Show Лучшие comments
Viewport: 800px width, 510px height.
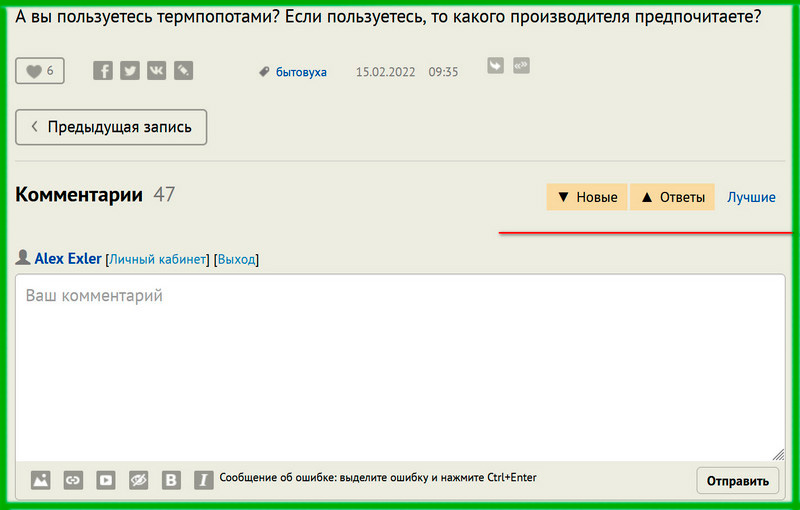point(751,198)
